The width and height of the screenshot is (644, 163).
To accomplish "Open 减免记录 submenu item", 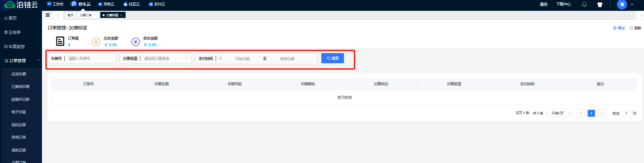I will click(x=19, y=150).
